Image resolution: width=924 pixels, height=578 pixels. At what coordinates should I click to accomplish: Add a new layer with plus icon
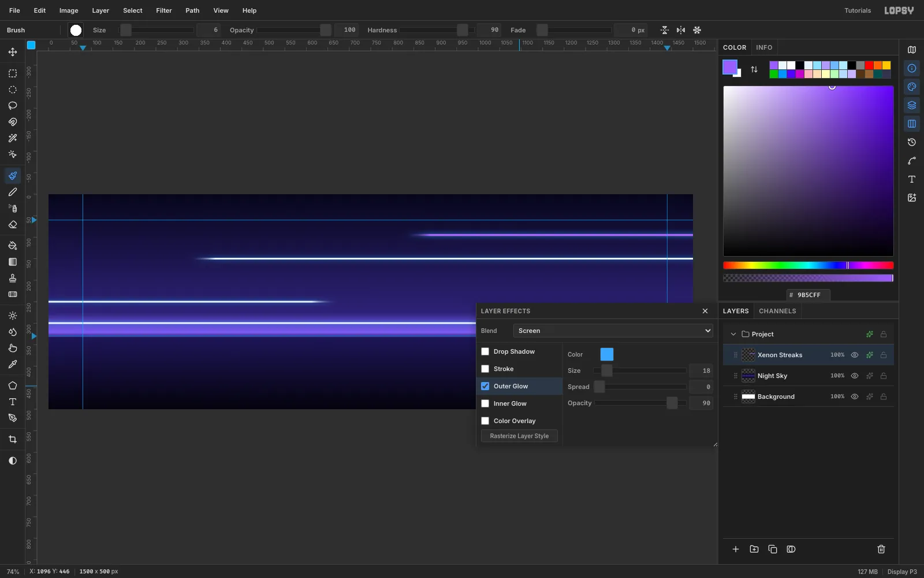736,549
